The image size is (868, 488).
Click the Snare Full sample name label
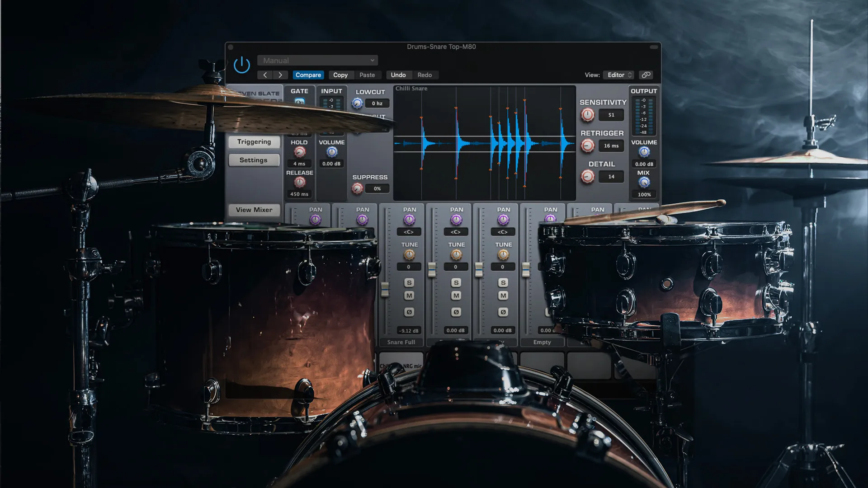tap(401, 343)
